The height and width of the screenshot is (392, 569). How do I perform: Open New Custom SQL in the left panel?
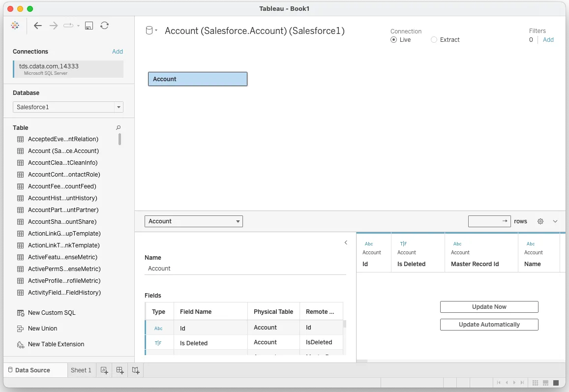click(51, 312)
